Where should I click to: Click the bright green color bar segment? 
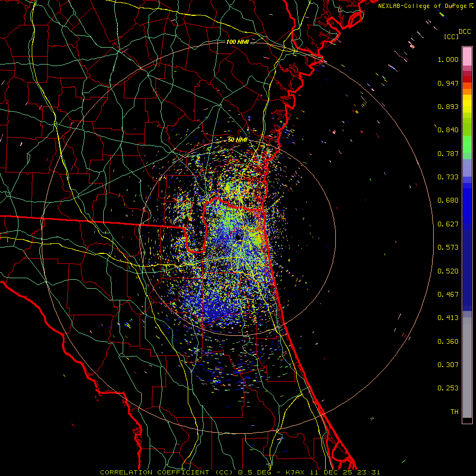pos(467,144)
